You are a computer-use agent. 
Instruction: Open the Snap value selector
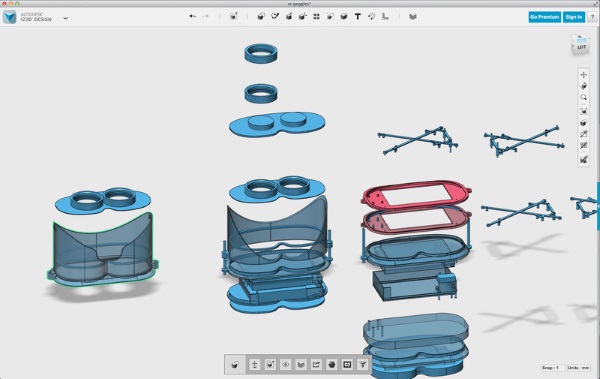553,368
